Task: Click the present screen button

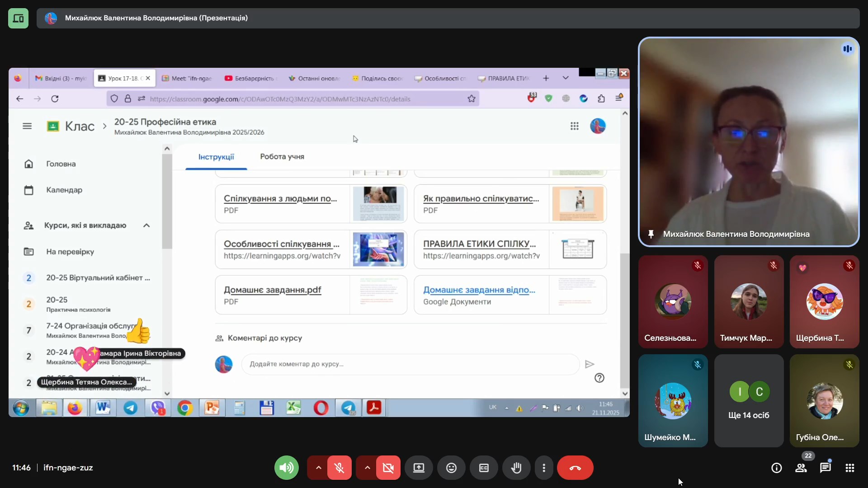Action: [419, 468]
